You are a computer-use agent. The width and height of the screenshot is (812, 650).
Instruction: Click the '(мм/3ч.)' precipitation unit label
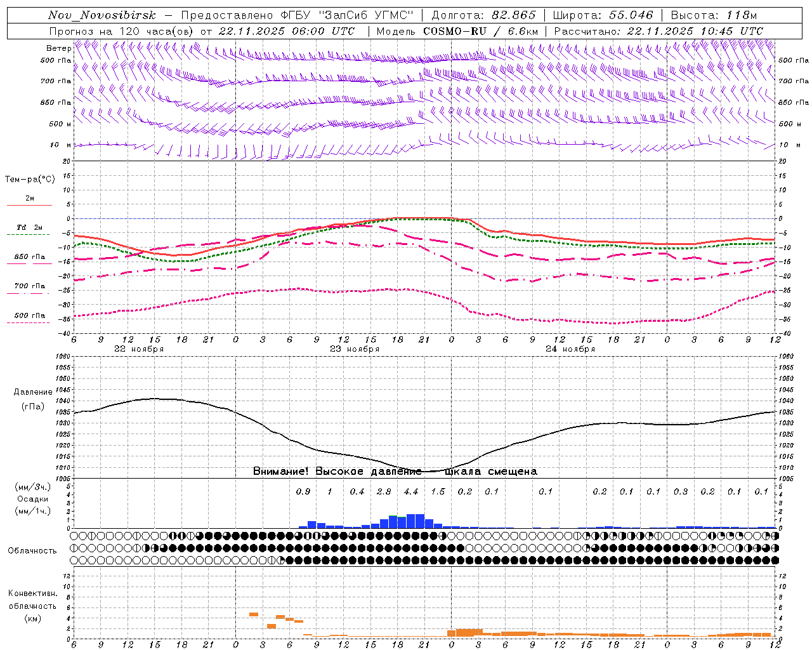[33, 487]
